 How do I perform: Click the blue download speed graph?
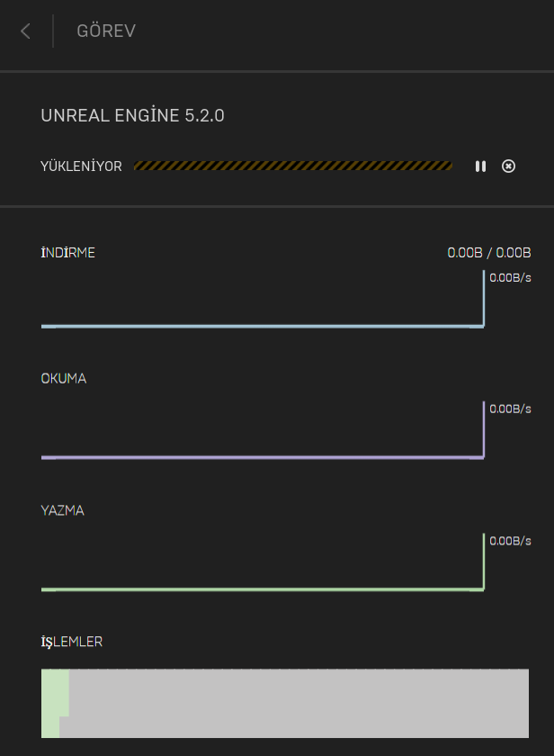[x=261, y=306]
